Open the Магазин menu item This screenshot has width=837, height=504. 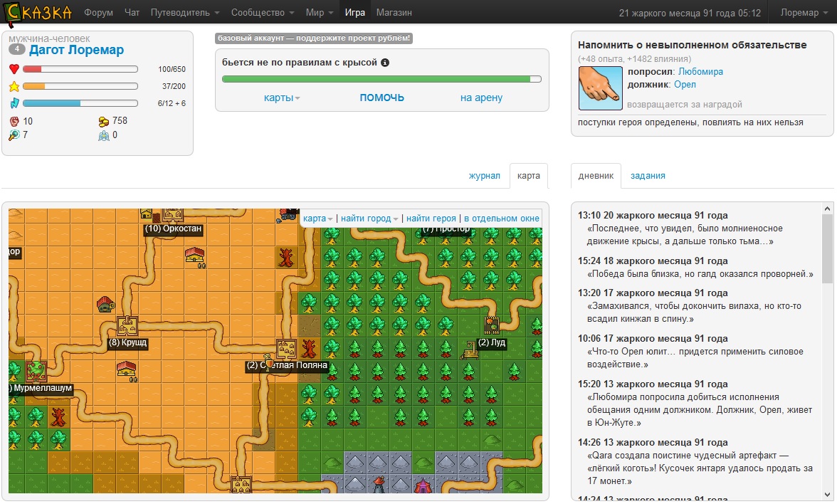(394, 13)
